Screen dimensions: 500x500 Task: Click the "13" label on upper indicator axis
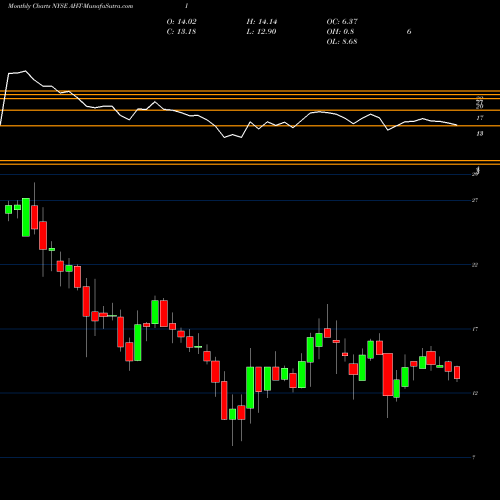coord(480,134)
